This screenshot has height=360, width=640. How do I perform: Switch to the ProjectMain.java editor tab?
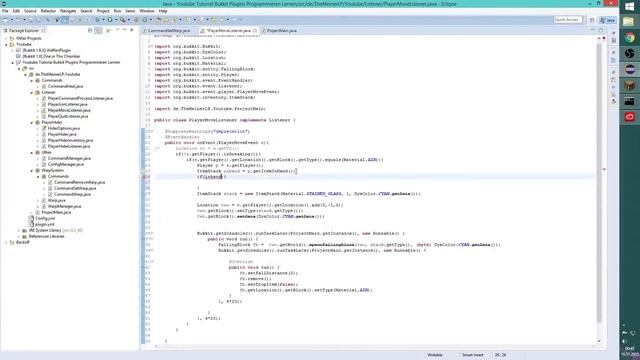[x=281, y=31]
